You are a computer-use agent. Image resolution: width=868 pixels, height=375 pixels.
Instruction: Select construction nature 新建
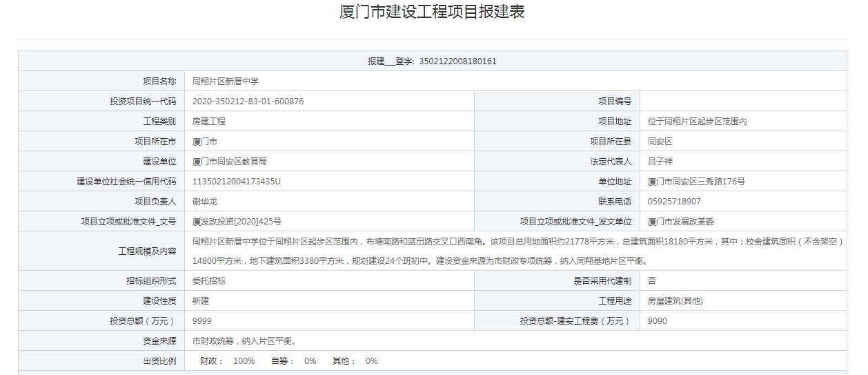tap(201, 301)
